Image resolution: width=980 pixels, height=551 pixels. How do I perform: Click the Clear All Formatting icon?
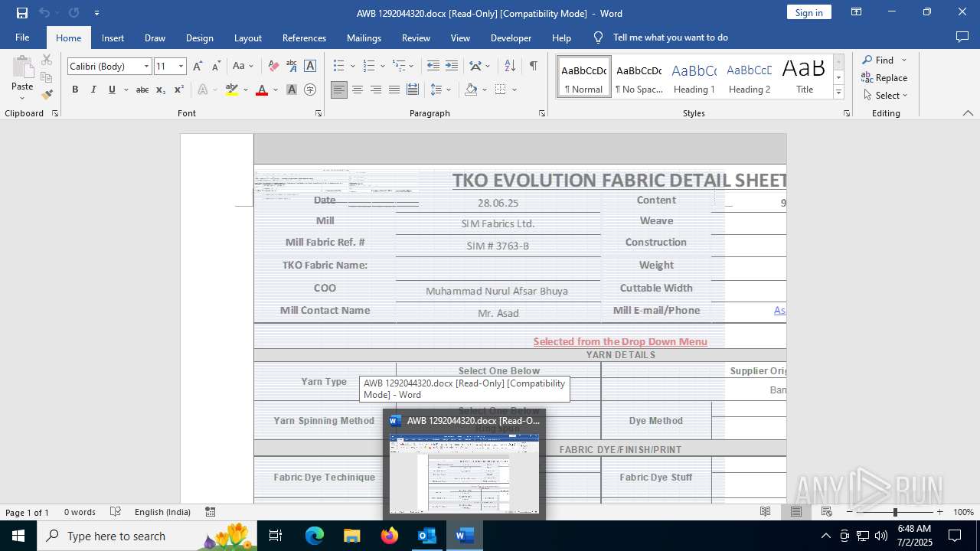tap(273, 66)
